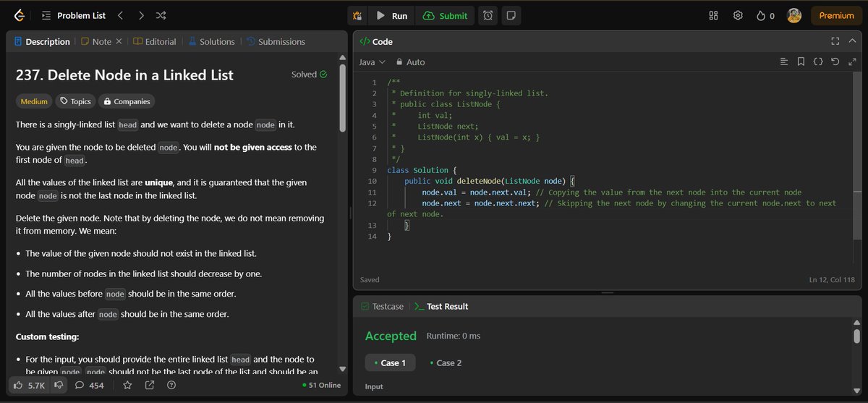Click the test result panel scrollbar

[856, 335]
